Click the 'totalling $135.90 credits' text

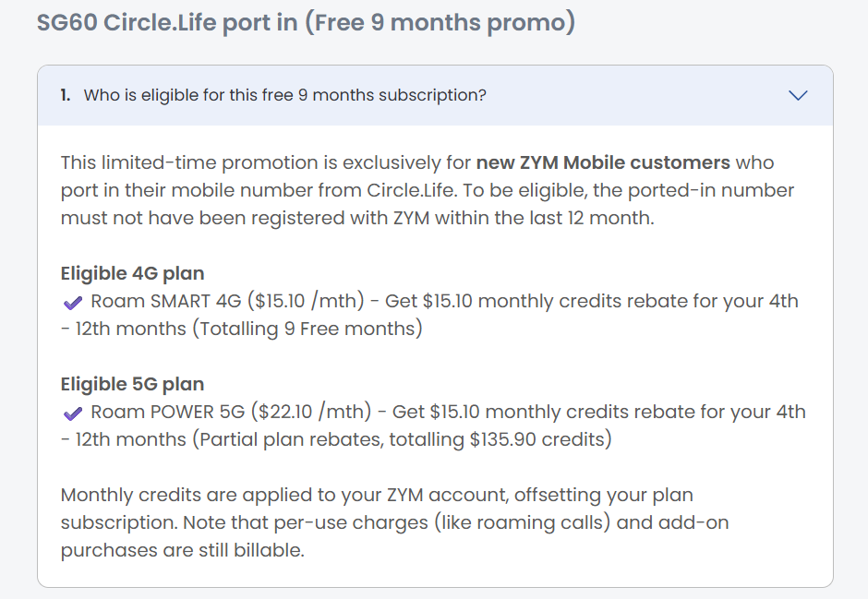[499, 439]
